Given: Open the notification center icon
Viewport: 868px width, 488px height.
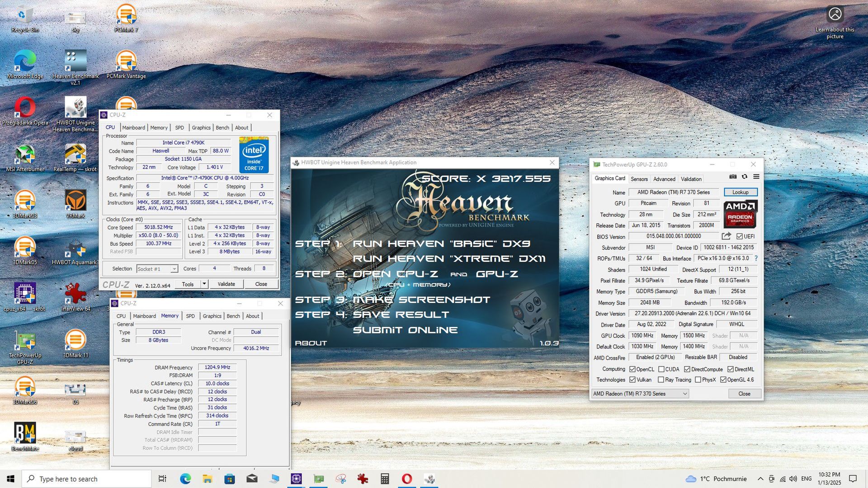Looking at the screenshot, I should [x=853, y=479].
